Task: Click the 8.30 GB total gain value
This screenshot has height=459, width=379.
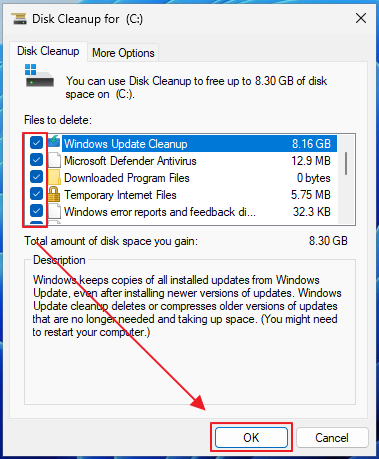Action: click(x=328, y=241)
